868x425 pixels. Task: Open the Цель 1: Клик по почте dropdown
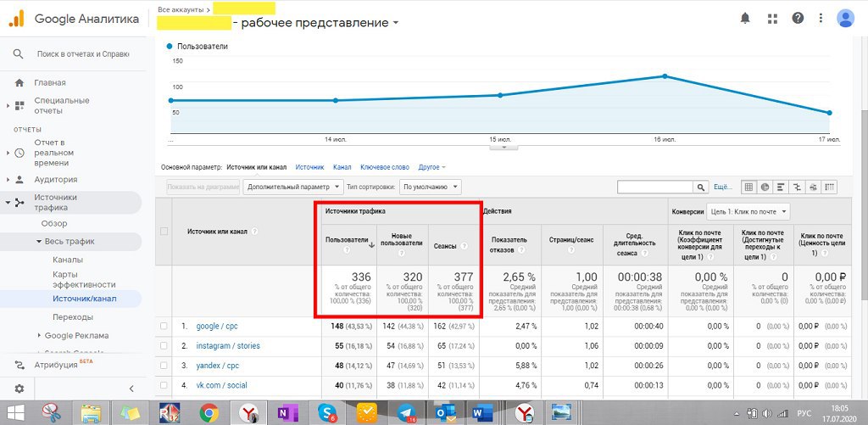tap(748, 212)
